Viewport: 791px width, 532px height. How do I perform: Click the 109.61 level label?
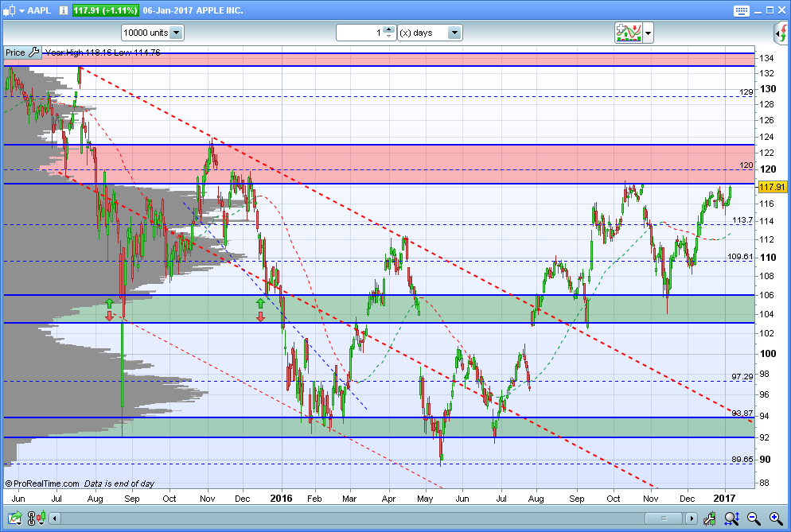740,257
